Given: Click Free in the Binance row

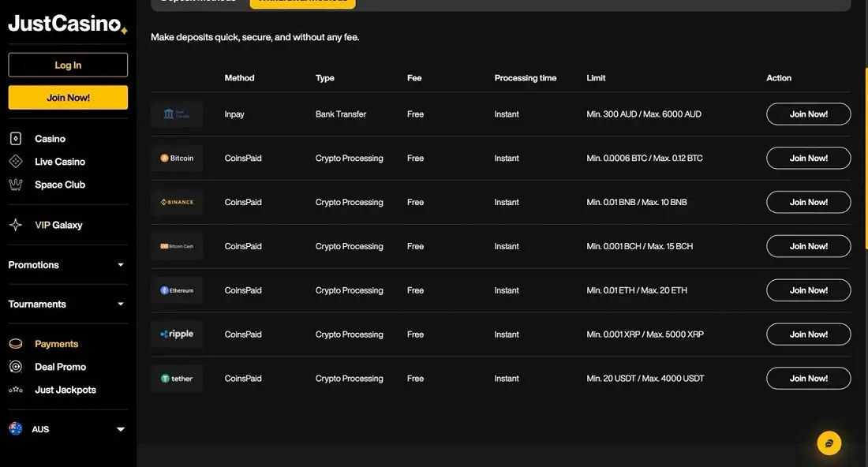Looking at the screenshot, I should tap(415, 202).
